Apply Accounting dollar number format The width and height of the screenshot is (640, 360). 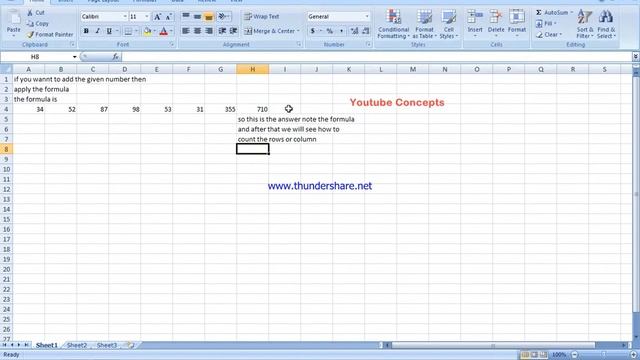point(313,31)
